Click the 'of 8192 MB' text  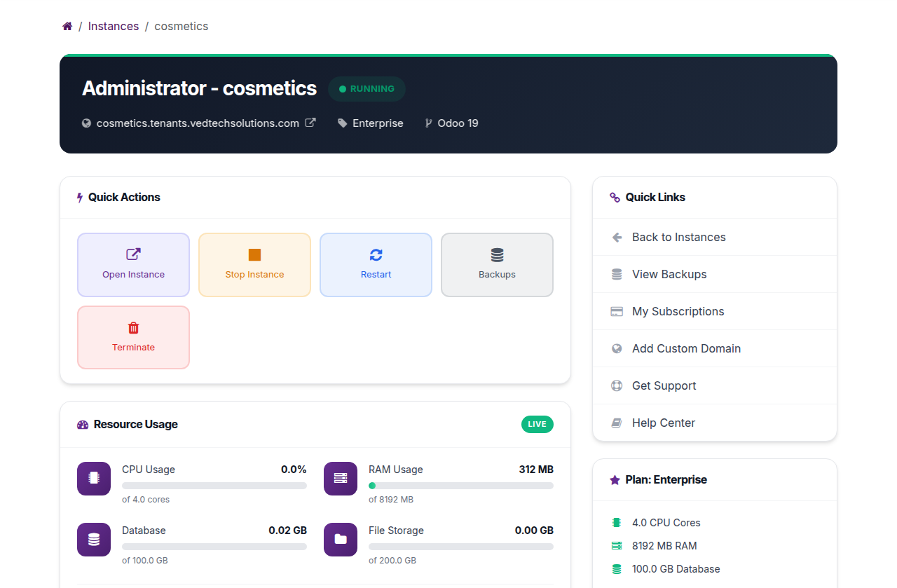pos(391,500)
